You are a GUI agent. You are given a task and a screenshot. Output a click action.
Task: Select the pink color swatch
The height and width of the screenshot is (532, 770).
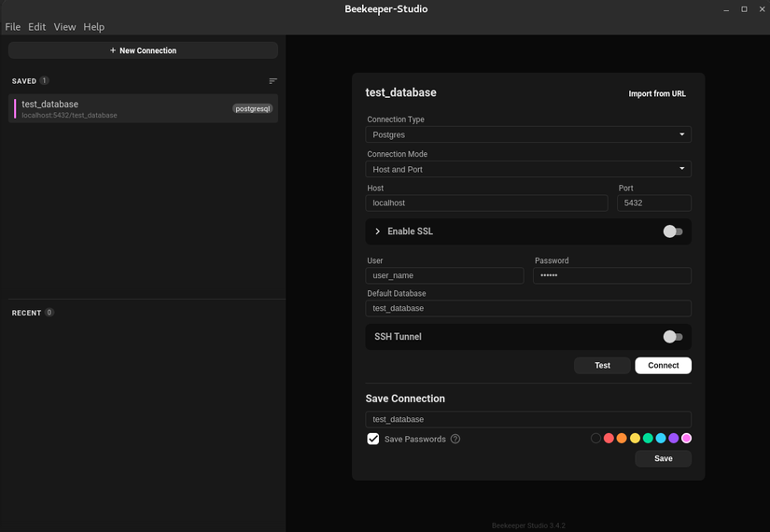(x=687, y=438)
